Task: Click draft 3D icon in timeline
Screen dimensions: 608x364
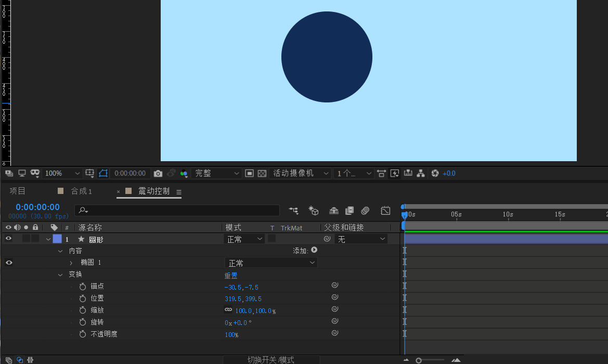Action: click(313, 211)
